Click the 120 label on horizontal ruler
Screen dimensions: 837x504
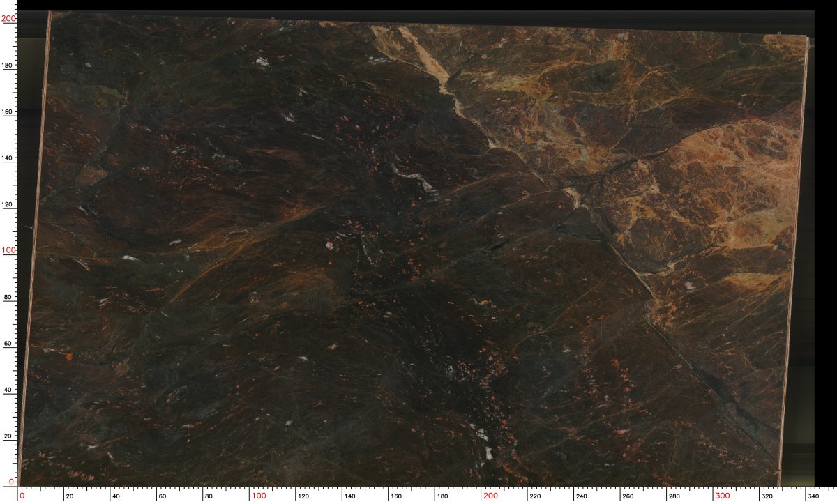point(304,496)
